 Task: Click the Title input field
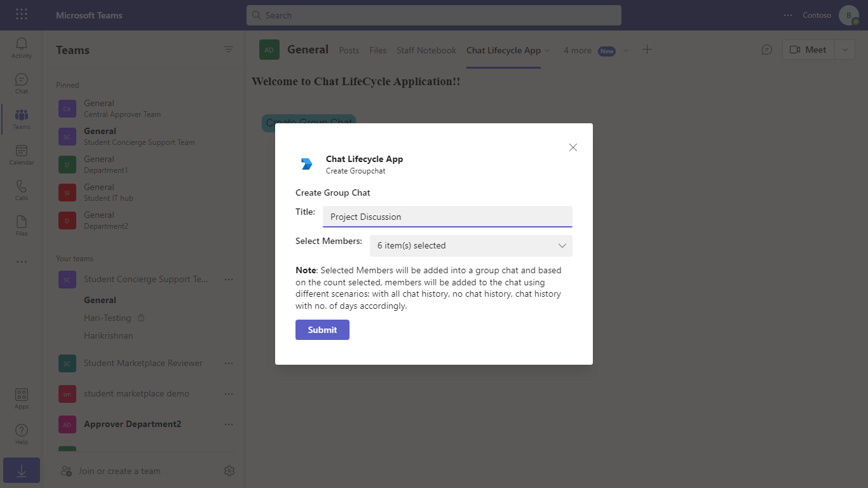[x=447, y=216]
